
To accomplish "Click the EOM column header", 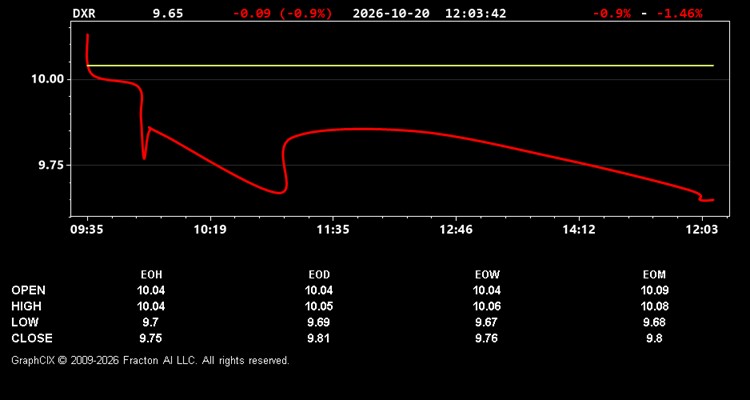I will coord(654,275).
